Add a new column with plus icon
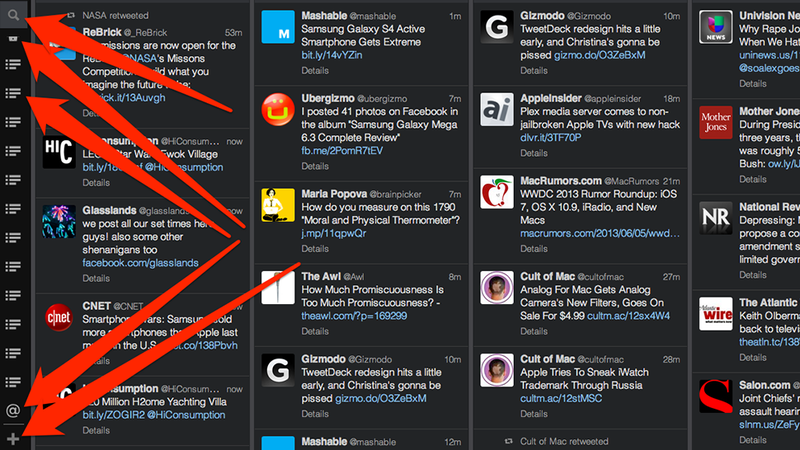The width and height of the screenshot is (800, 450). click(x=13, y=439)
